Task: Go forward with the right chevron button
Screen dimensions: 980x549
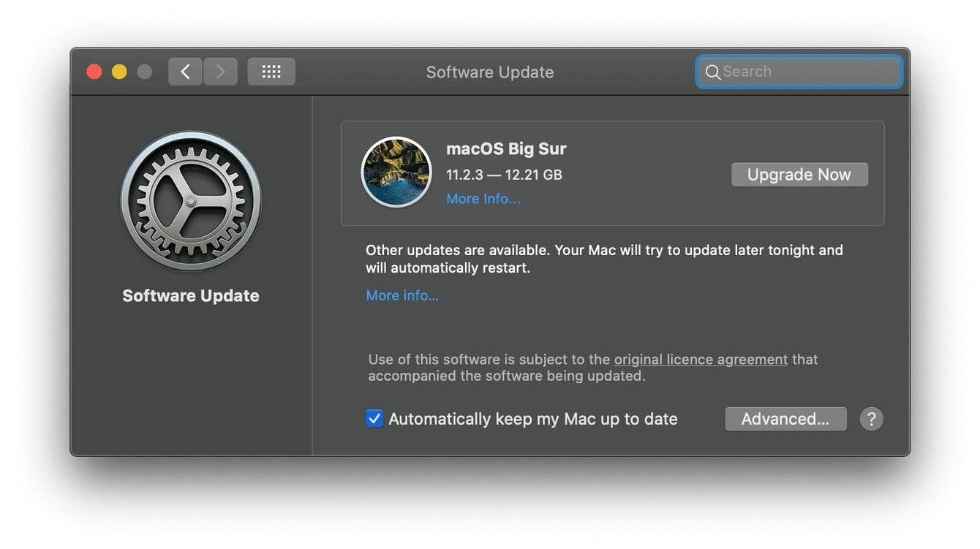Action: [x=220, y=72]
